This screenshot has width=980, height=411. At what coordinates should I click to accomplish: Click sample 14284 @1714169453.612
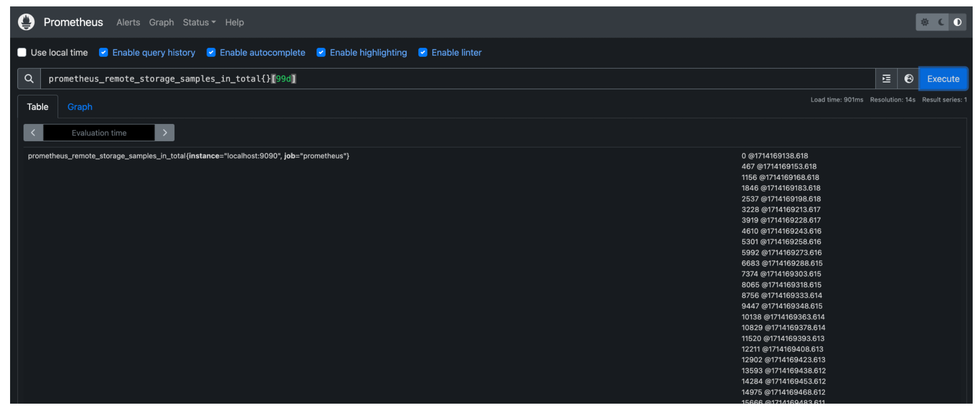pyautogui.click(x=784, y=381)
